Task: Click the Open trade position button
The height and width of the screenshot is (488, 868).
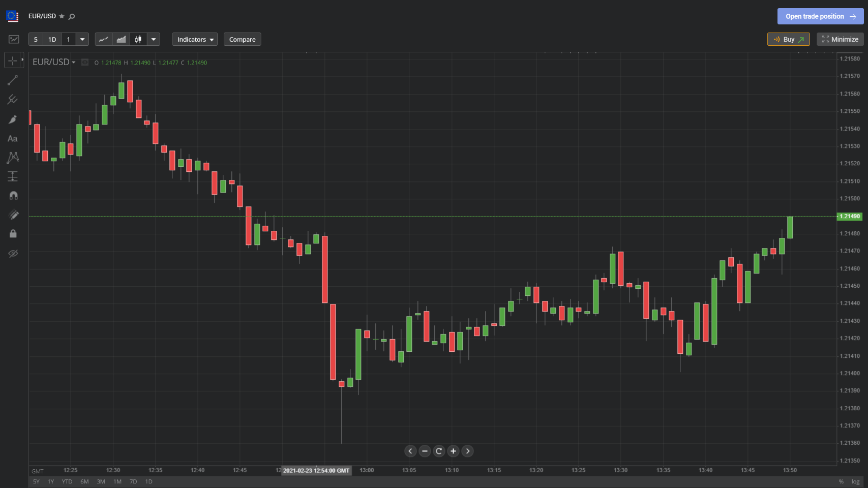Action: [819, 16]
